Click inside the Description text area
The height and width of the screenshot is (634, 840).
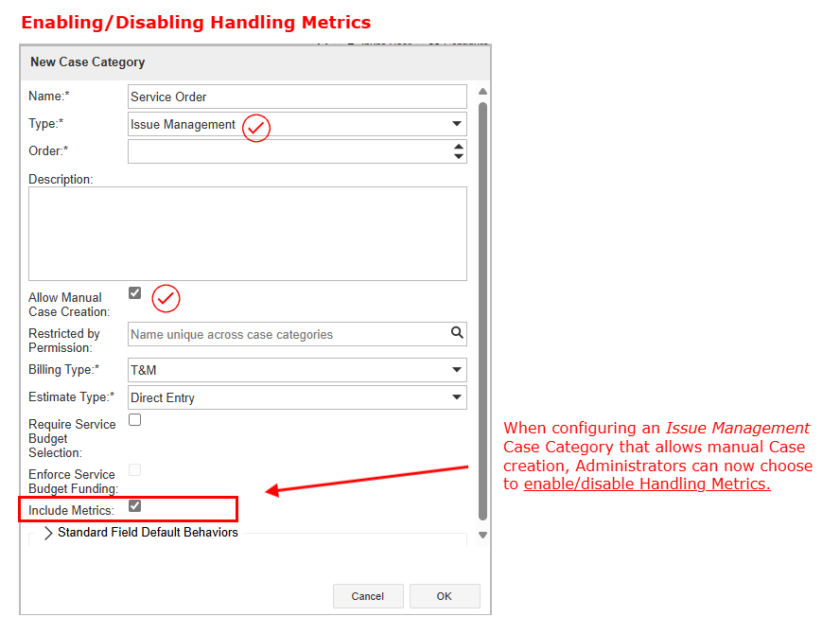tap(248, 233)
